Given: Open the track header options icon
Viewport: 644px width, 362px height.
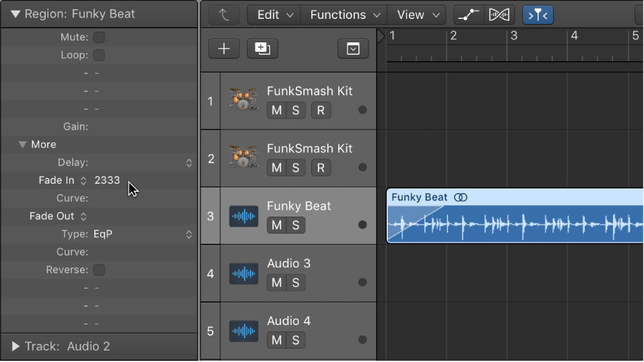Looking at the screenshot, I should pos(353,48).
